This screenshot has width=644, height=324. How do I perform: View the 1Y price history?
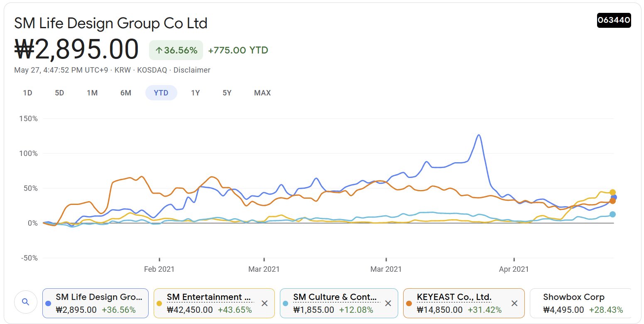(195, 93)
